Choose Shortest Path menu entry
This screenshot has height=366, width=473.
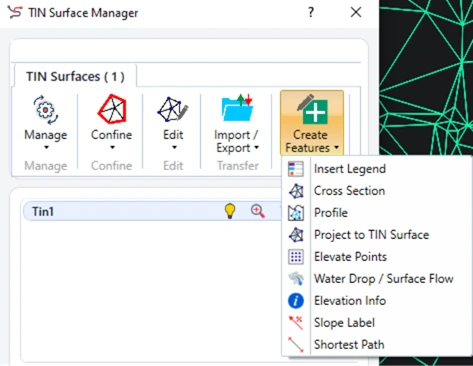[349, 345]
